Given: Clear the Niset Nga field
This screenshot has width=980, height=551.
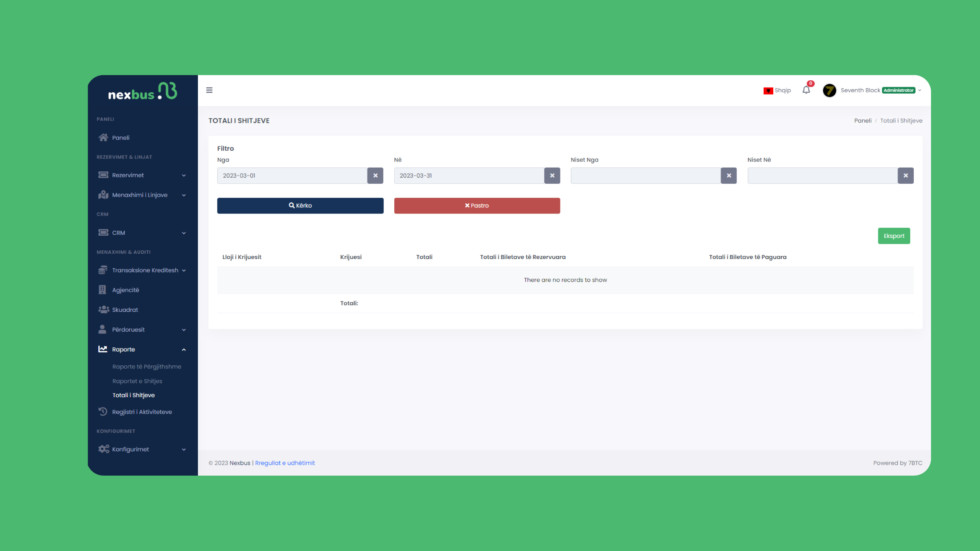Looking at the screenshot, I should tap(728, 176).
